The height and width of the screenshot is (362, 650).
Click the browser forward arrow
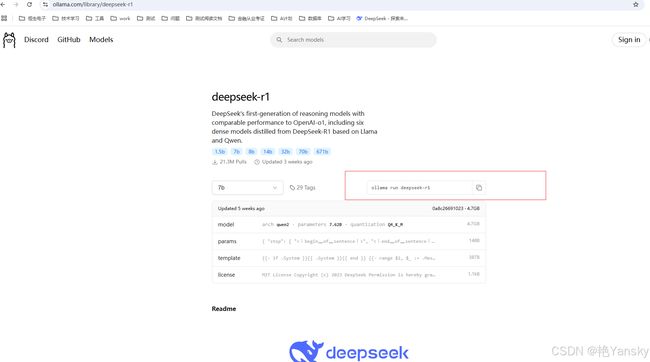tap(16, 5)
